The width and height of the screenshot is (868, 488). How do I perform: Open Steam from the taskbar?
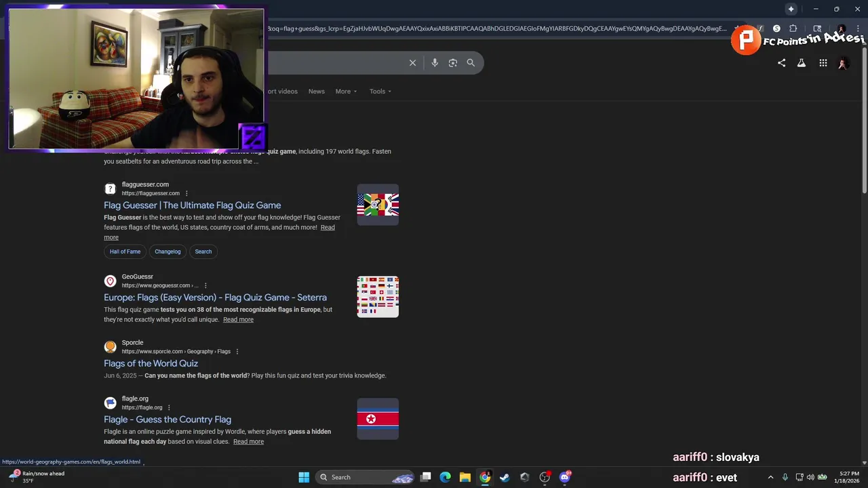point(505,477)
